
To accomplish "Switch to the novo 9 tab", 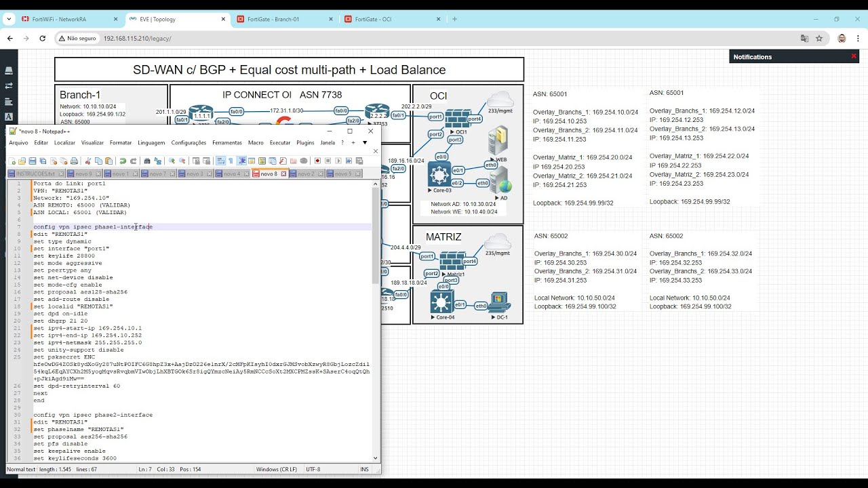I will pos(83,174).
